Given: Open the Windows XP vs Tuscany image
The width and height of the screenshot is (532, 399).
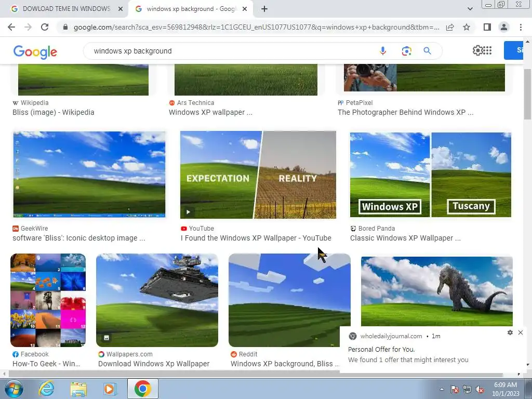Looking at the screenshot, I should [431, 175].
